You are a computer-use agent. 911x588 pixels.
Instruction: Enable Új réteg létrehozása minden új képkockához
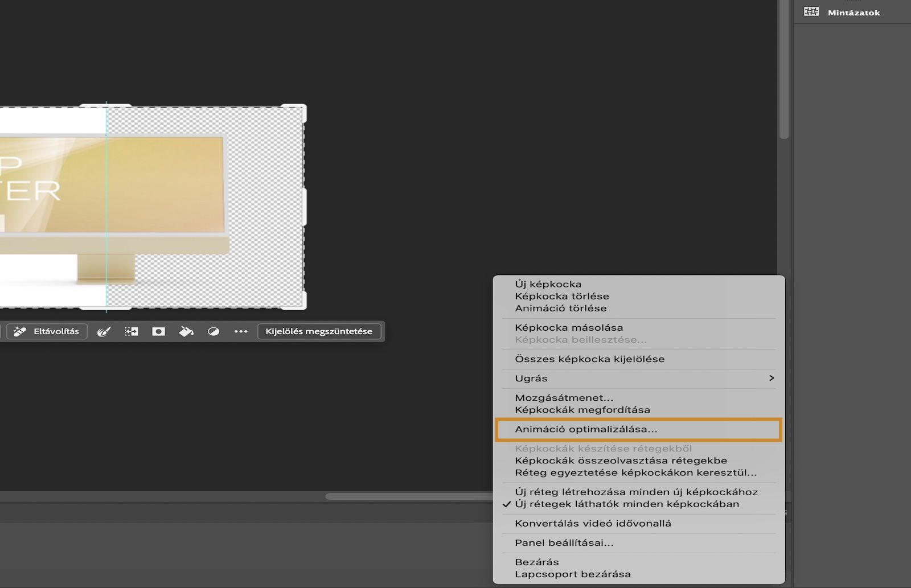tap(639, 492)
